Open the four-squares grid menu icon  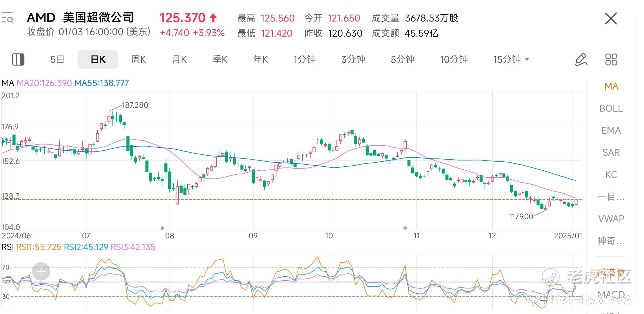click(x=611, y=60)
